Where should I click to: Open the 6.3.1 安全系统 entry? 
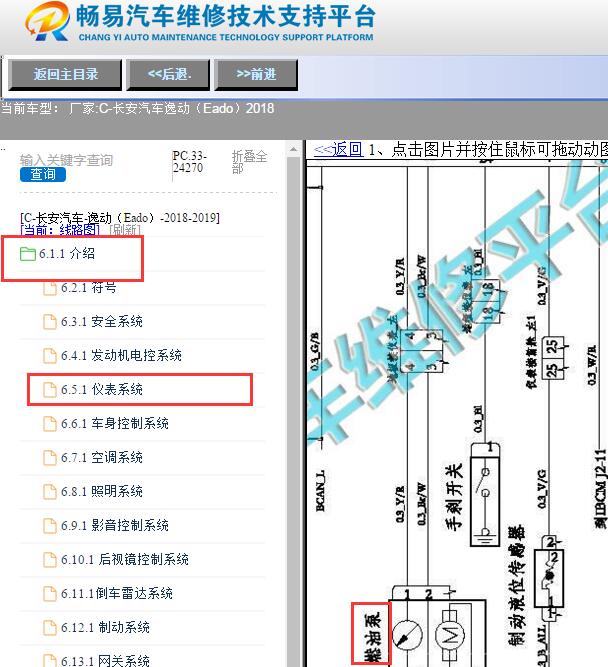coord(102,322)
